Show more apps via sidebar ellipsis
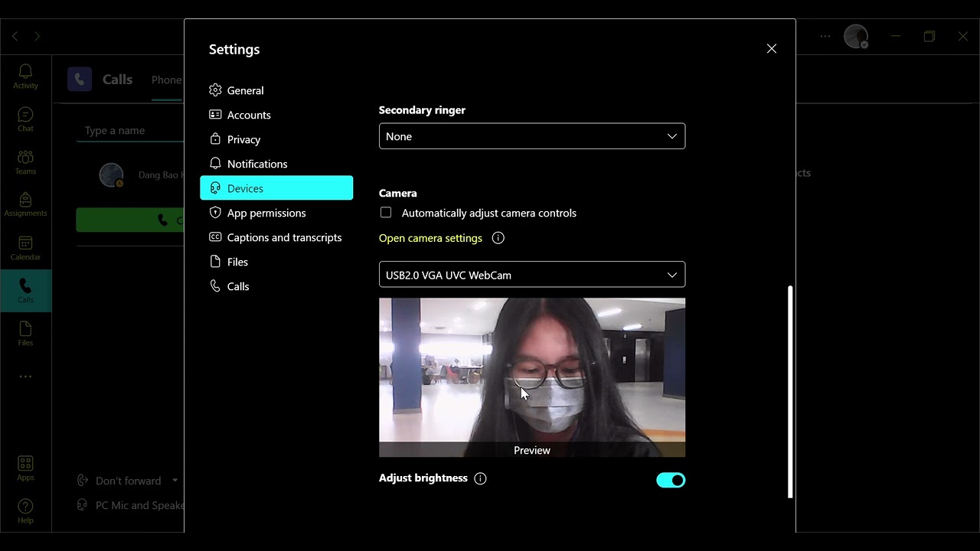Image resolution: width=980 pixels, height=551 pixels. tap(25, 377)
